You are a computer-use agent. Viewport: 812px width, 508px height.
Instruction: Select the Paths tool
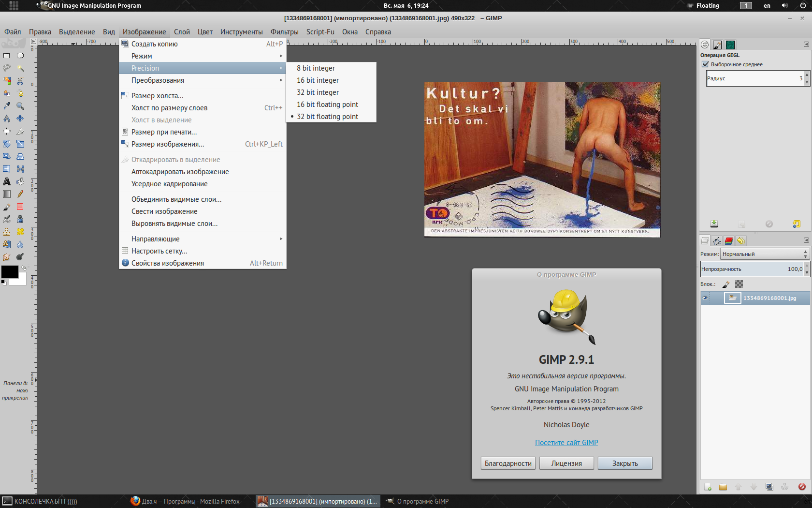point(20,93)
